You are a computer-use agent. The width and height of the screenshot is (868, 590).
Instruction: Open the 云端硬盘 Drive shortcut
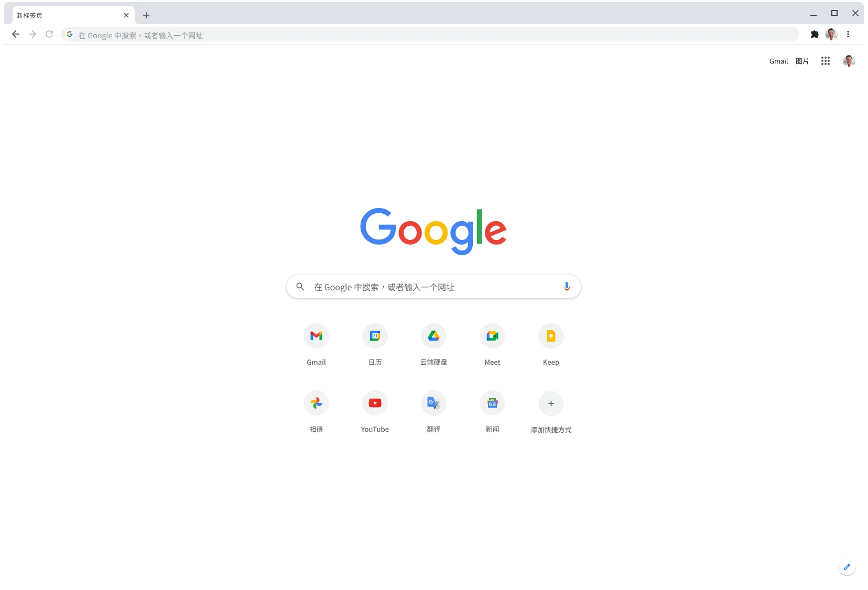point(433,336)
